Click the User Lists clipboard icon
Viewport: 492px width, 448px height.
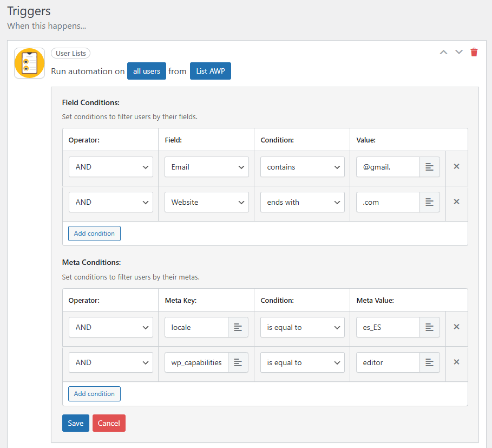(x=29, y=63)
